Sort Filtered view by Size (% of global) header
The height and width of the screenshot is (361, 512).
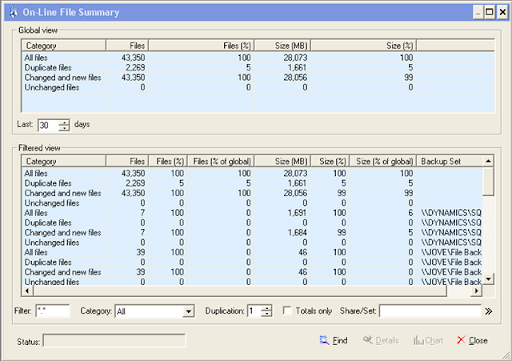383,161
